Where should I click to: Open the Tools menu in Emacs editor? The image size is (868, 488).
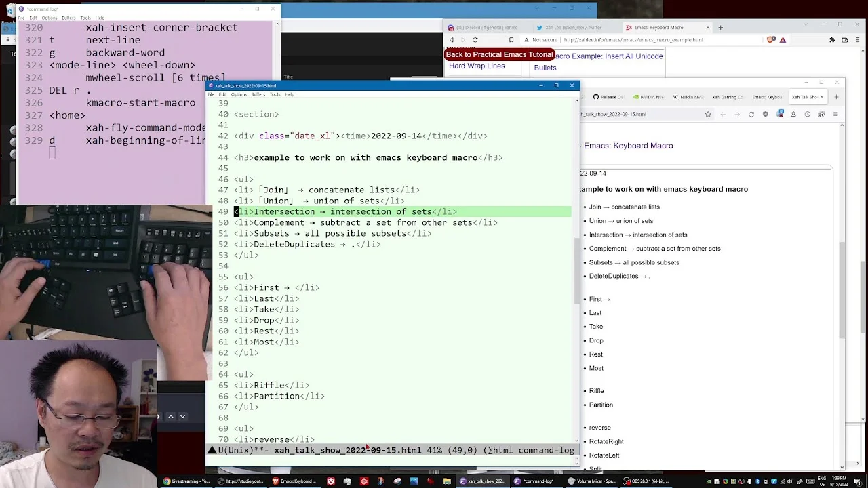pyautogui.click(x=275, y=94)
